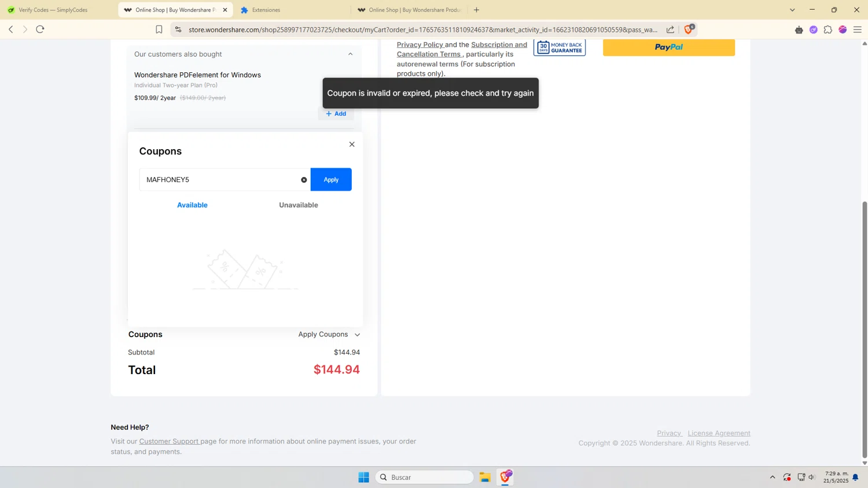Open volume control in system tray

tap(812, 477)
